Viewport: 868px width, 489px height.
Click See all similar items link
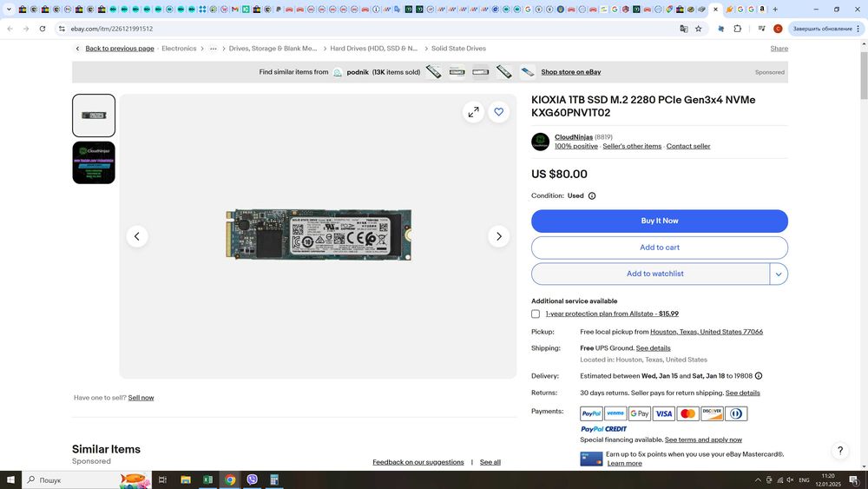490,462
